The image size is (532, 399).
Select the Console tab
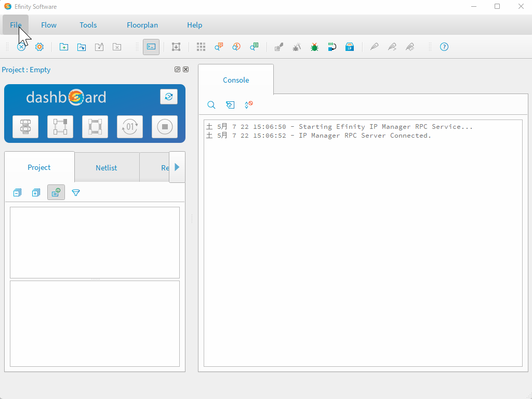(236, 79)
